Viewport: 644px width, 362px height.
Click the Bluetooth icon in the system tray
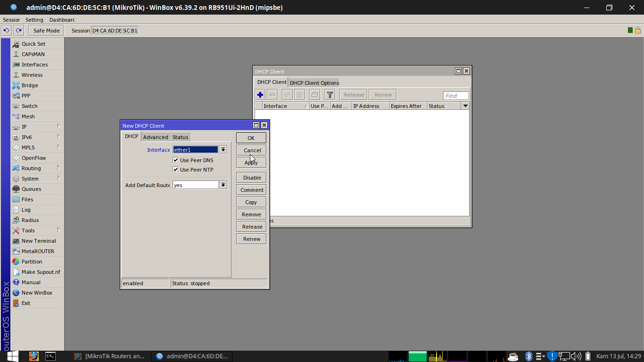tap(529, 356)
